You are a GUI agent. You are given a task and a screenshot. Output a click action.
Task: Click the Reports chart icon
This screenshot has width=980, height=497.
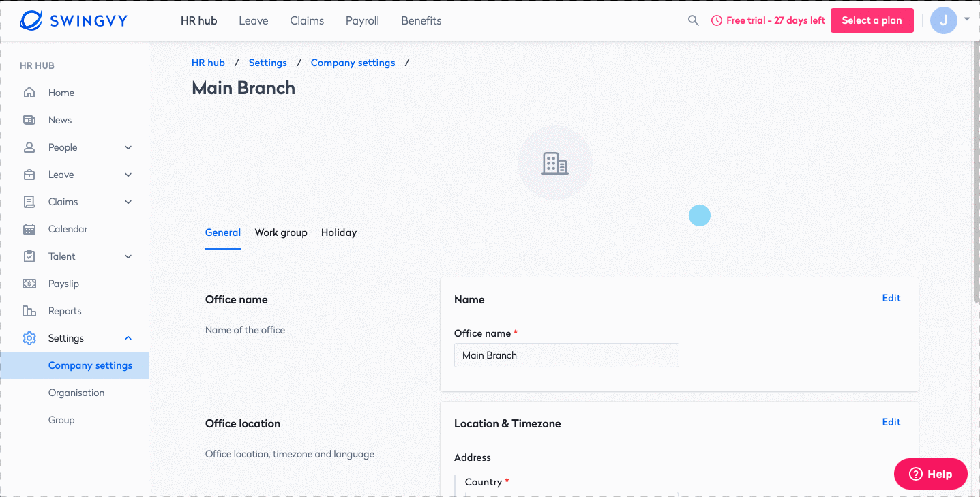pyautogui.click(x=29, y=311)
